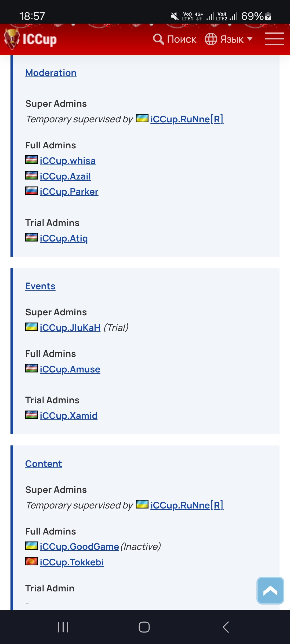The image size is (290, 644).
Task: Open the Moderation section link
Action: coord(51,73)
